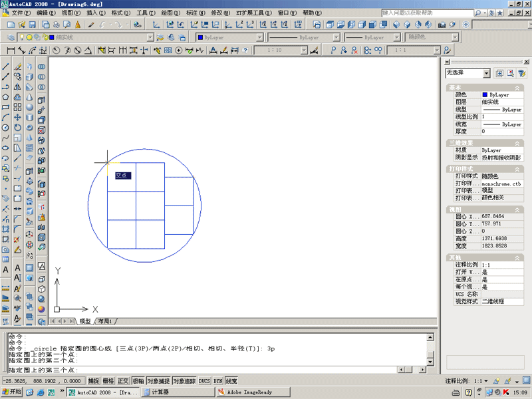
Task: Open the 绘图(D) menu
Action: (x=172, y=13)
